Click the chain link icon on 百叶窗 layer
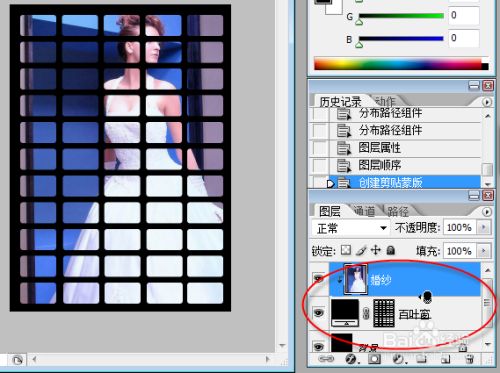Image resolution: width=500 pixels, height=373 pixels. [x=366, y=313]
